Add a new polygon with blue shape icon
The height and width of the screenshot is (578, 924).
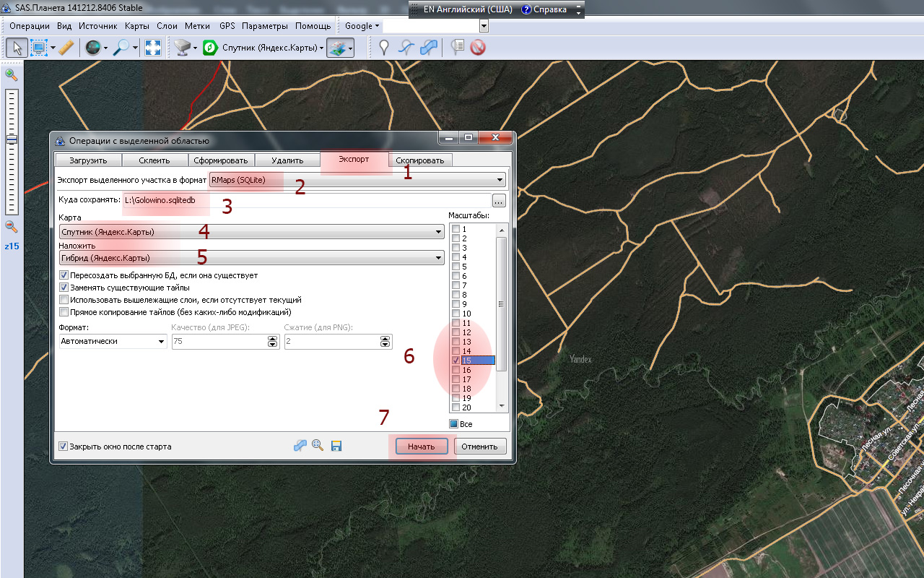[429, 48]
